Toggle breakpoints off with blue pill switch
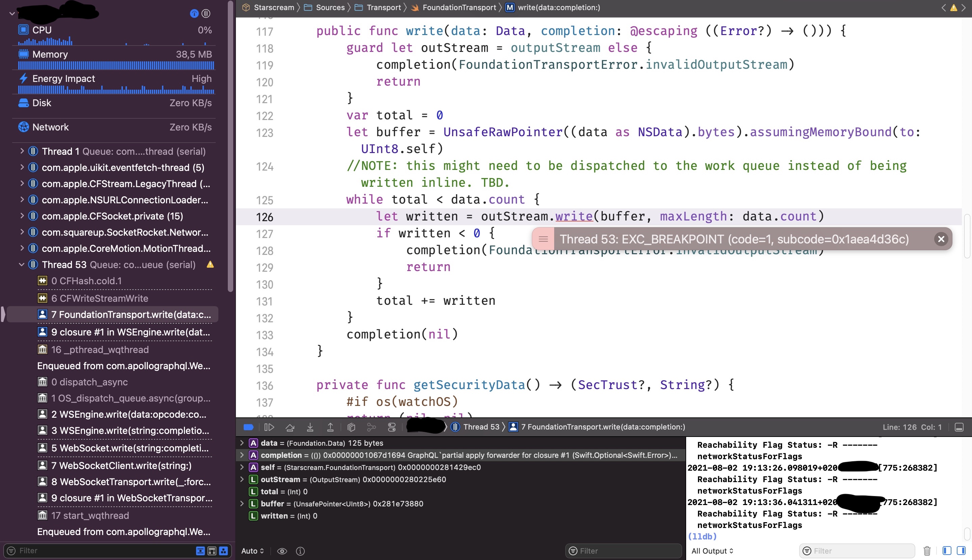Screen dimensions: 972x560 click(x=248, y=427)
